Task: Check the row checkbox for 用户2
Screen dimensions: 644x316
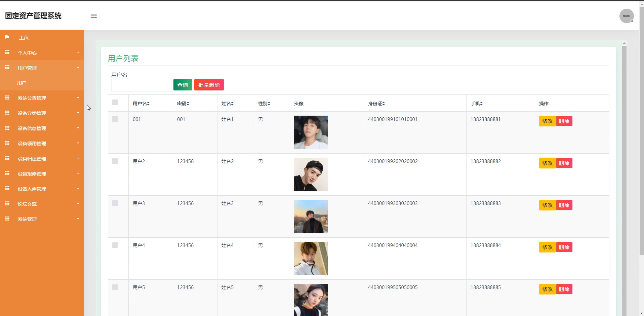Action: pos(115,161)
